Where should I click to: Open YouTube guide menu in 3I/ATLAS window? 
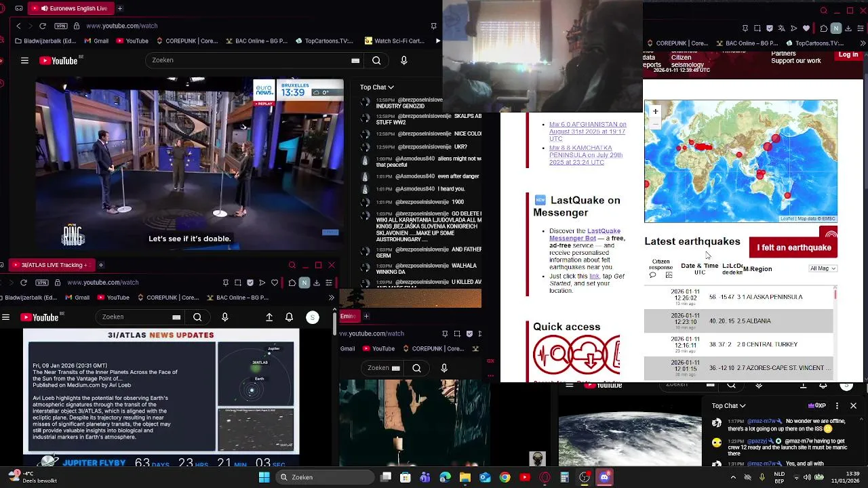pyautogui.click(x=6, y=317)
